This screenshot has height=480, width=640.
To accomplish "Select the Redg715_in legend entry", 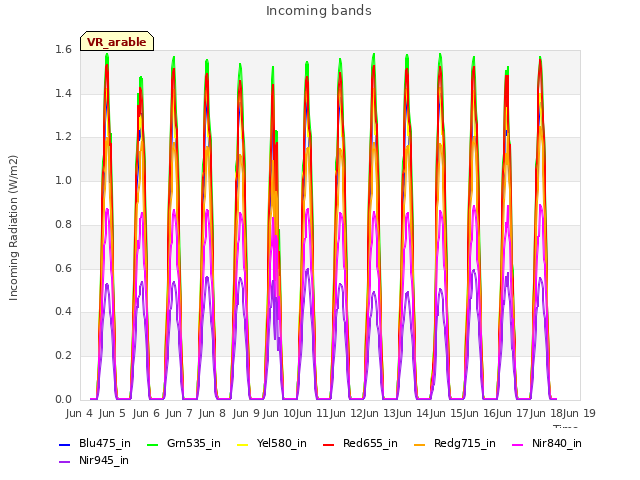I will click(455, 444).
